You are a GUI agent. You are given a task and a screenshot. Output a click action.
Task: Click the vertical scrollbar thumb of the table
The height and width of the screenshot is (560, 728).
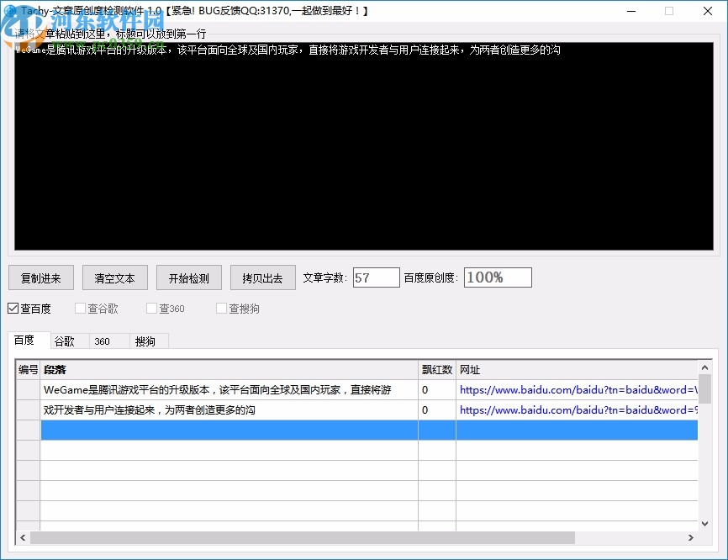[704, 389]
